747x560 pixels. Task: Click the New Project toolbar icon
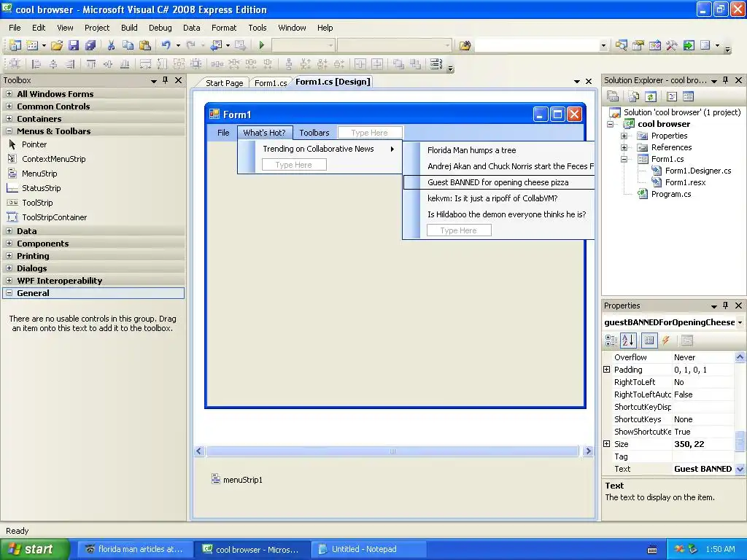15,45
